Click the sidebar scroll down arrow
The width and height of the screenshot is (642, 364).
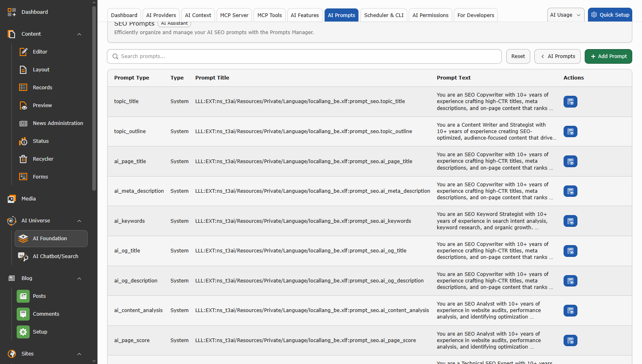[94, 361]
